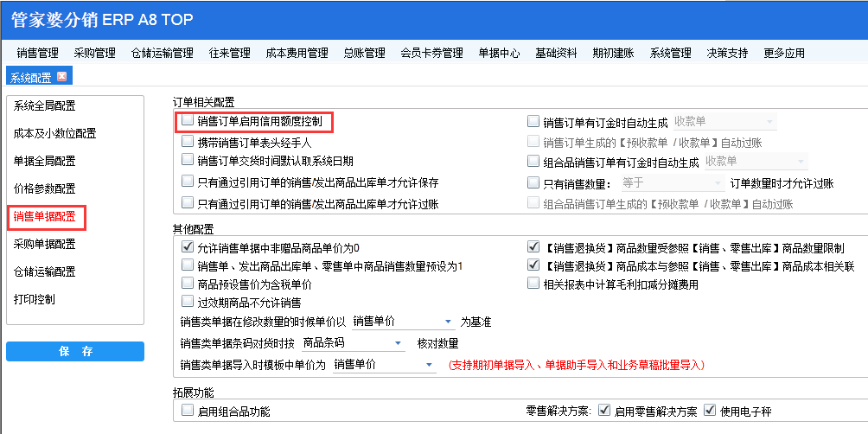
Task: Check 商品销售数量预设为1 option
Action: [x=188, y=265]
